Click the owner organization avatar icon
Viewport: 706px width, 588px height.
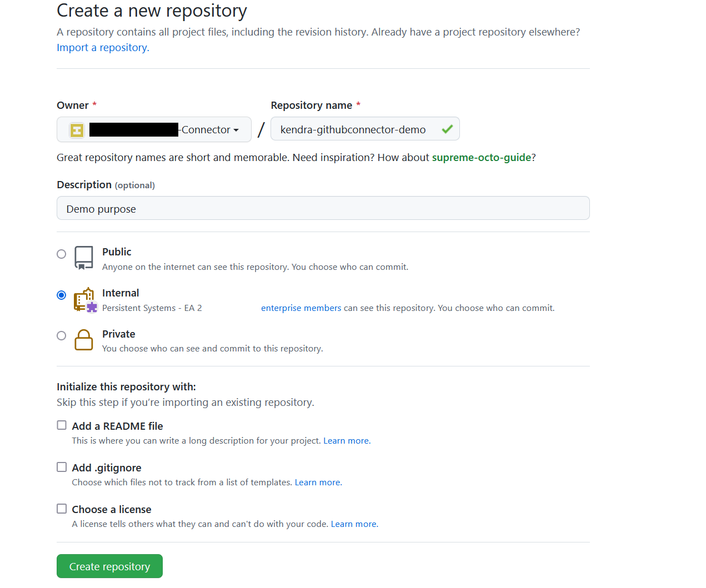tap(77, 130)
